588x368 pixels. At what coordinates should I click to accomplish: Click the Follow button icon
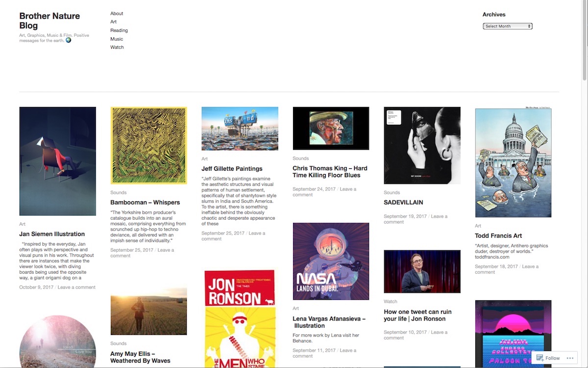tap(540, 358)
